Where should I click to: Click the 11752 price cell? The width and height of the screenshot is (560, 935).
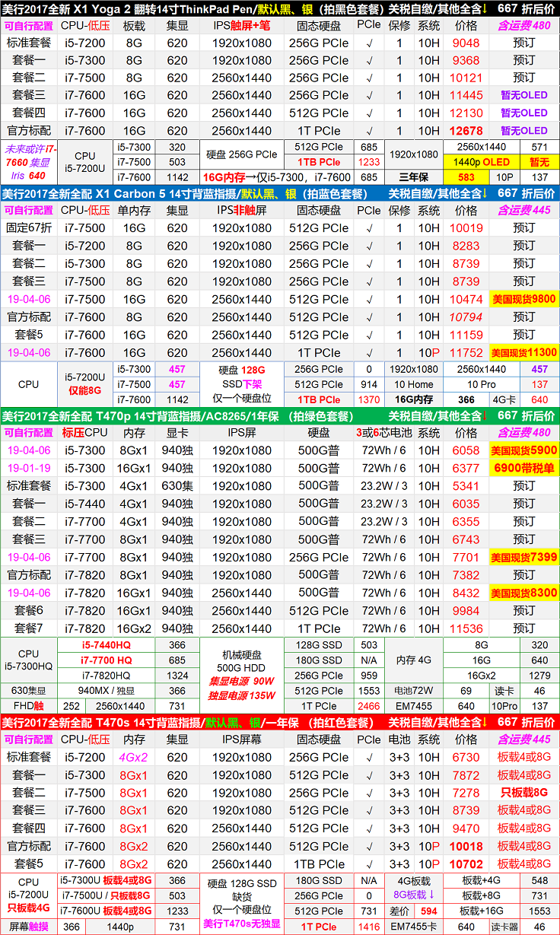point(466,352)
